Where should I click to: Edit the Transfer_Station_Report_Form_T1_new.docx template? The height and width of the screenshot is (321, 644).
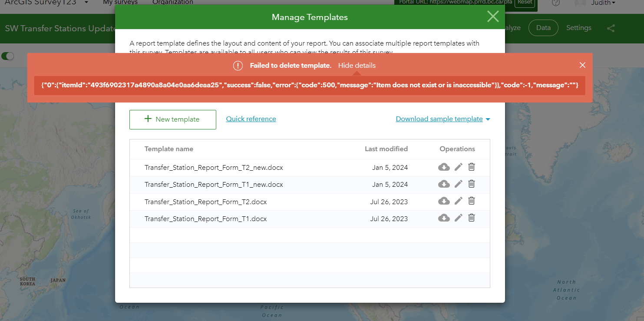point(459,184)
